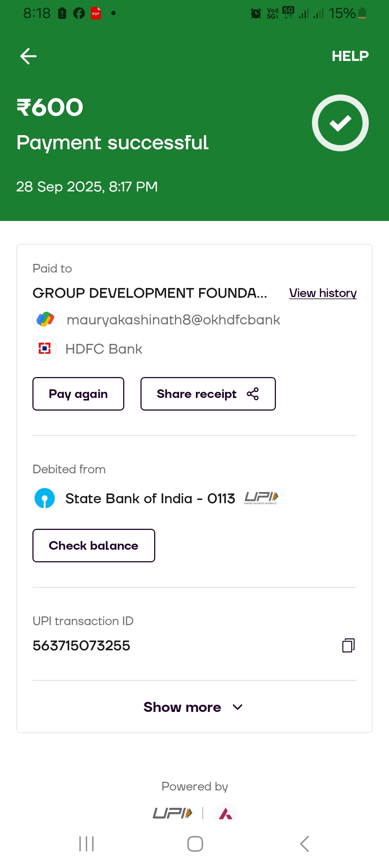Tap the Axis Bank logo at bottom

(x=225, y=812)
